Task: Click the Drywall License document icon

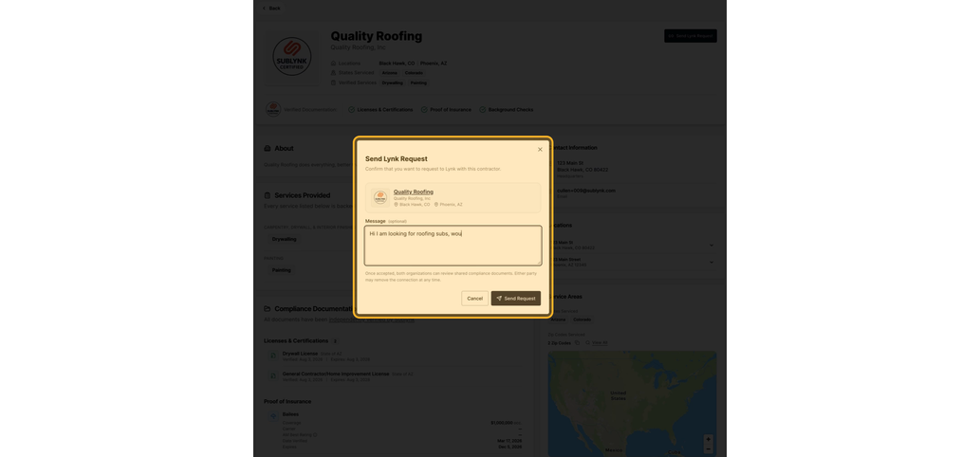Action: coord(273,356)
